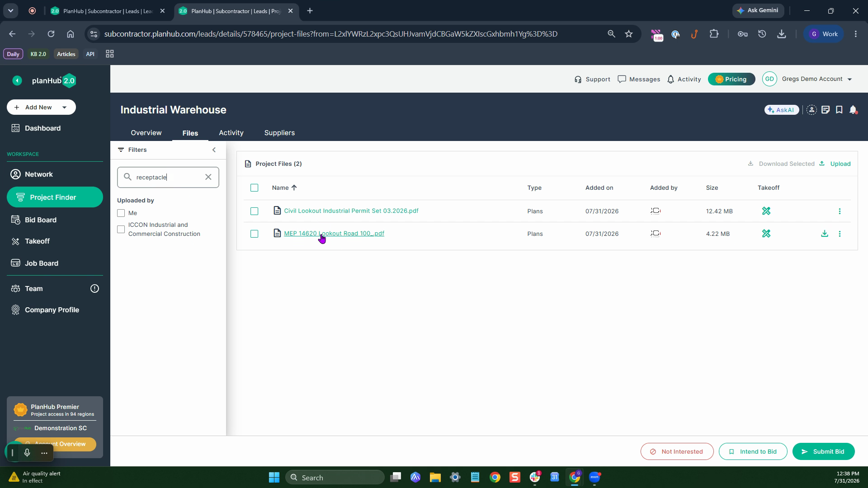The image size is (868, 488).
Task: Open Chrome downloads icon
Action: [782, 34]
